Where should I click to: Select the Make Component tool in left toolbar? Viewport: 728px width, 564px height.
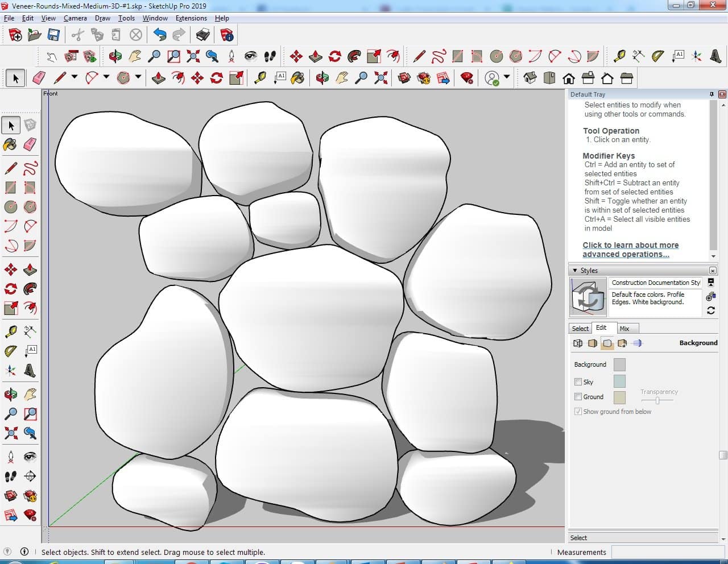coord(30,125)
